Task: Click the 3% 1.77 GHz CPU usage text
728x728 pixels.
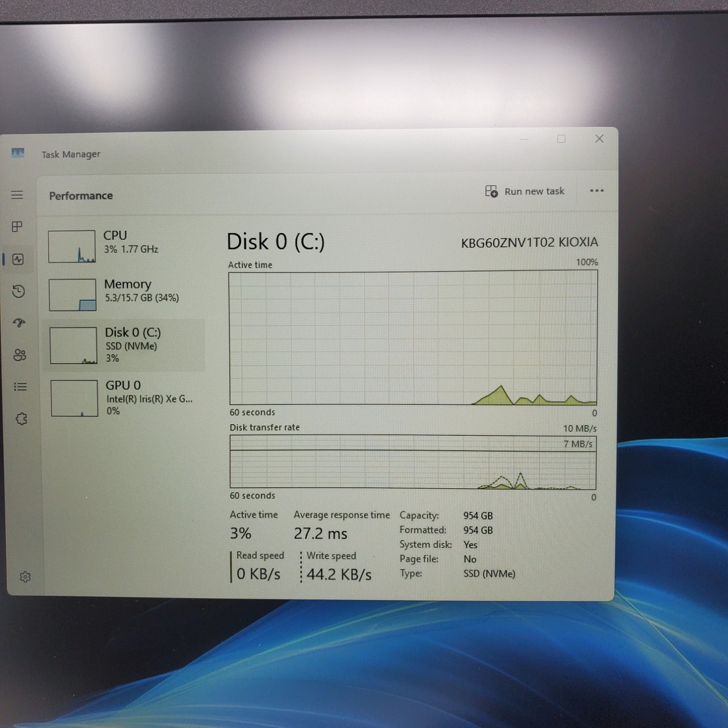Action: 131,249
